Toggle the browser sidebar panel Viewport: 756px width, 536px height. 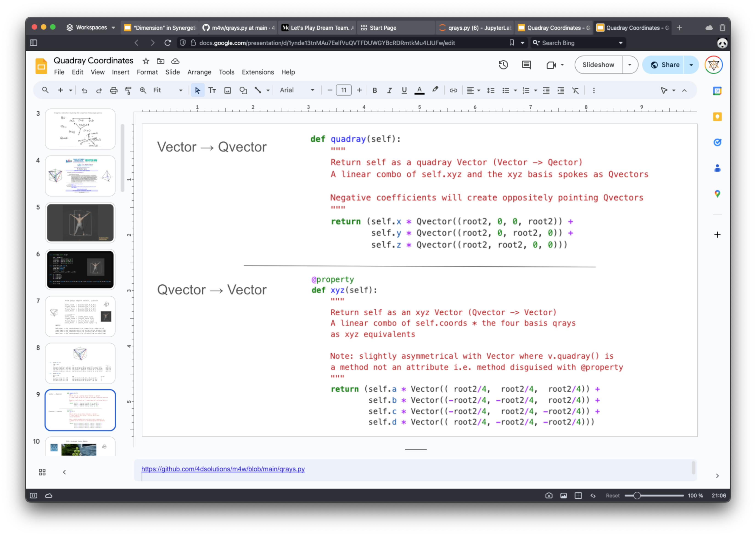pyautogui.click(x=34, y=42)
